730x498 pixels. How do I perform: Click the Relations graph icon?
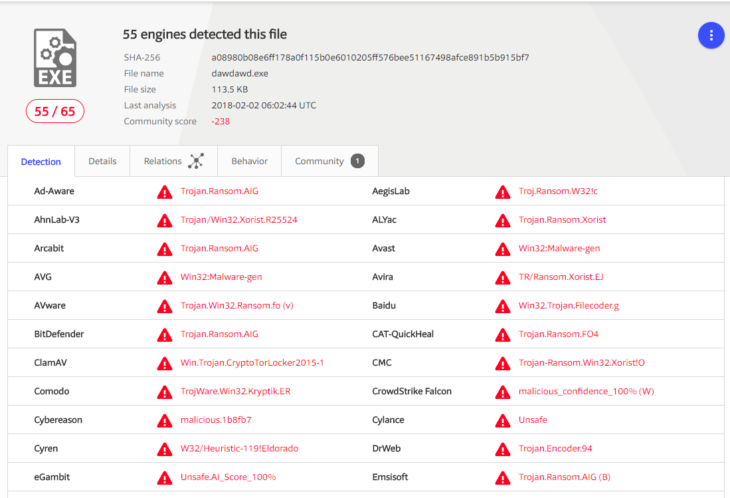[x=196, y=161]
